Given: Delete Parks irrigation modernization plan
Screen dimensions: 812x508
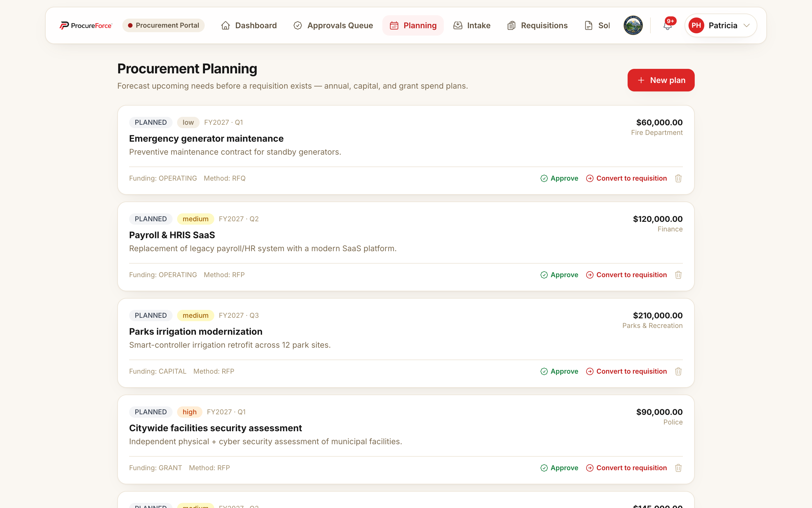Looking at the screenshot, I should point(678,371).
